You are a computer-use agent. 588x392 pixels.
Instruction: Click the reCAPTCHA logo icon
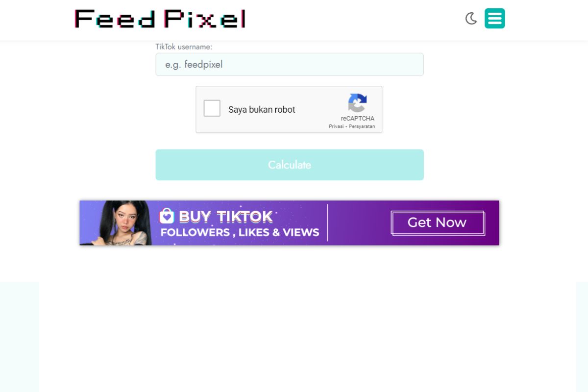358,103
